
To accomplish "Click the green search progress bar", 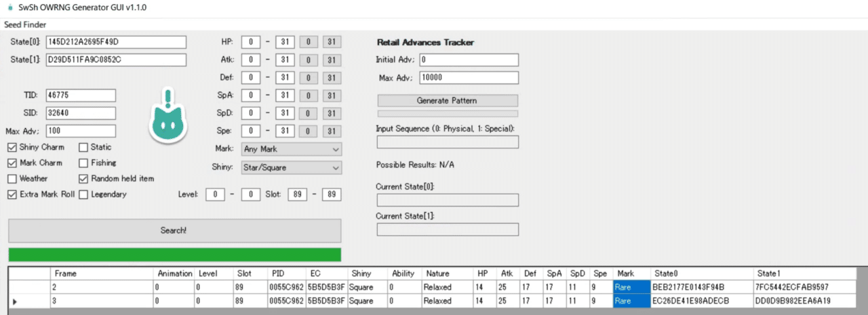I will coord(174,255).
